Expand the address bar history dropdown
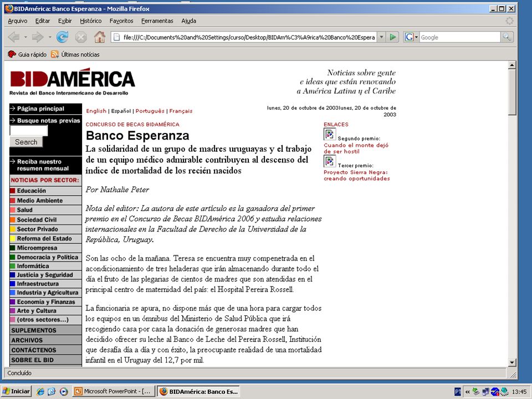532x399 pixels. (x=382, y=37)
